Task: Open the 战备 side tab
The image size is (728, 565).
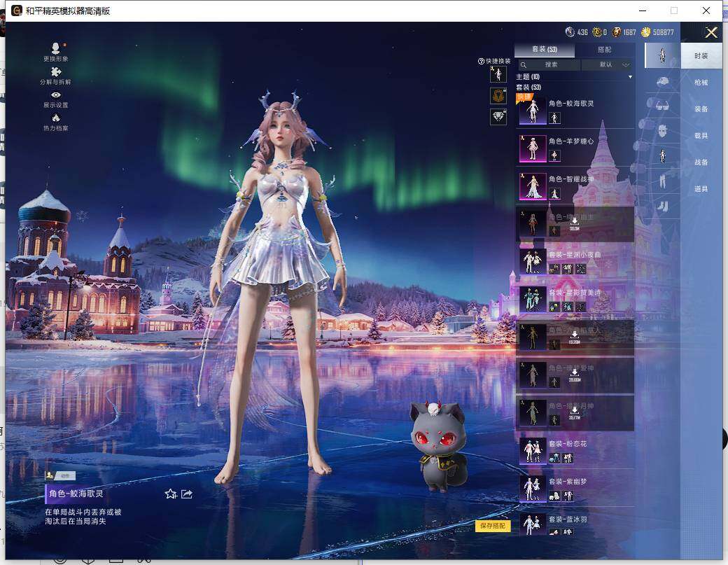Action: [701, 162]
